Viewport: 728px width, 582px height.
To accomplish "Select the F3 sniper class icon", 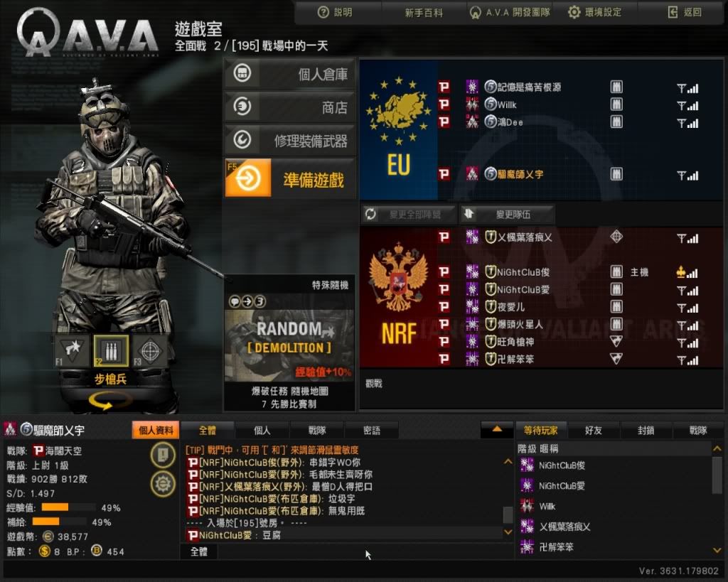I will click(x=150, y=351).
